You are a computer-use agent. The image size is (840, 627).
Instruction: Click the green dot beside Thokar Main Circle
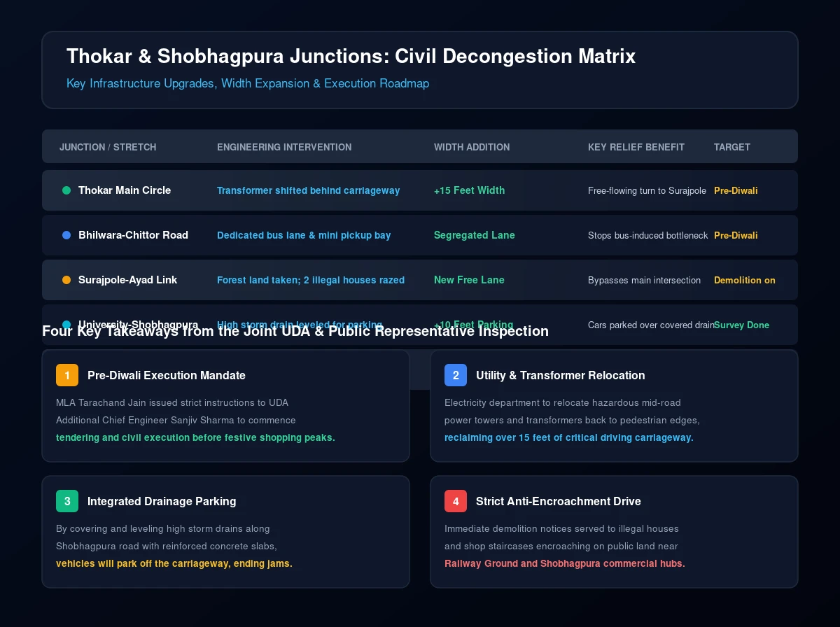coord(66,190)
